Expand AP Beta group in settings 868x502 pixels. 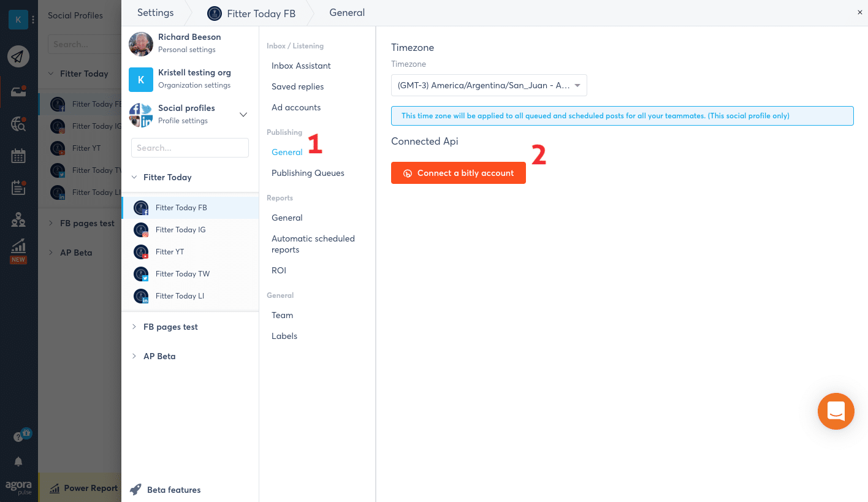134,356
